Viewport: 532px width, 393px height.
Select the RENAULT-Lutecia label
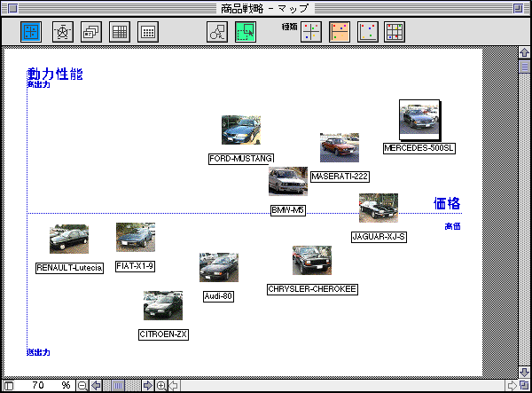coord(69,268)
